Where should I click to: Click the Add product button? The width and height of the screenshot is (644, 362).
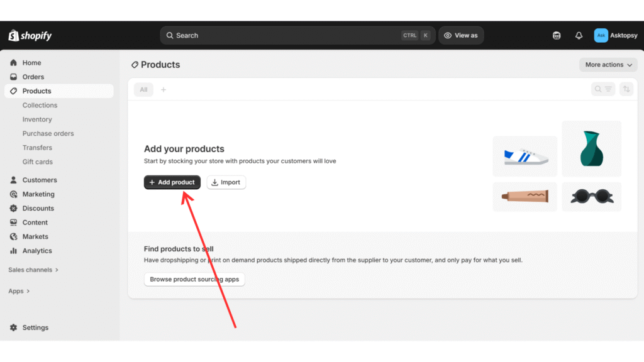(172, 182)
